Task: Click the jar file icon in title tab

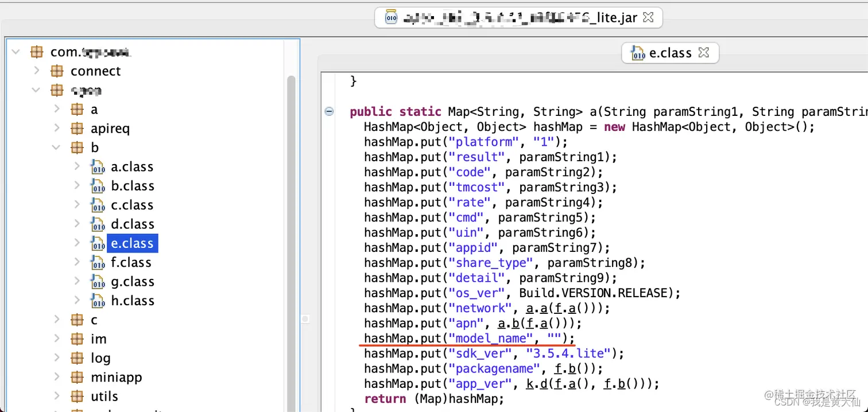Action: (x=391, y=17)
